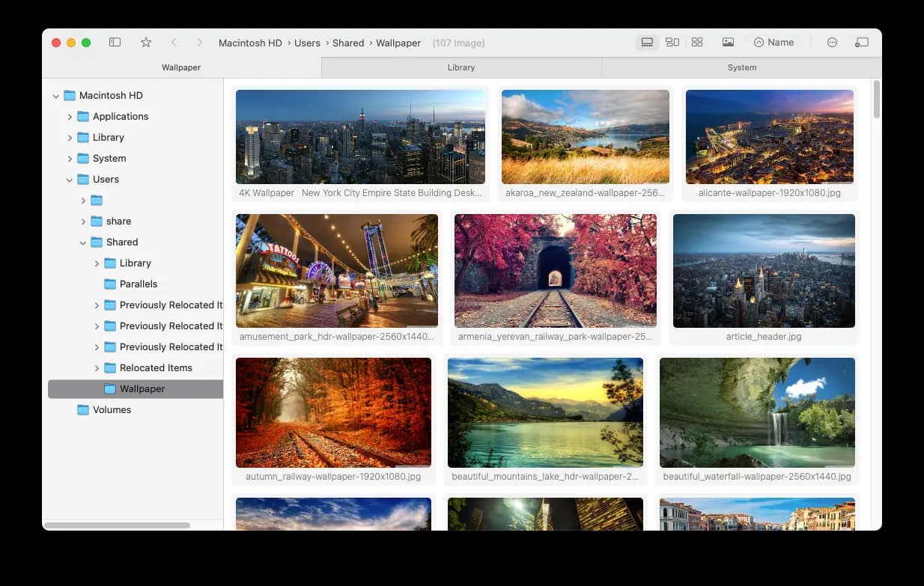Switch to grid view mode

(697, 43)
